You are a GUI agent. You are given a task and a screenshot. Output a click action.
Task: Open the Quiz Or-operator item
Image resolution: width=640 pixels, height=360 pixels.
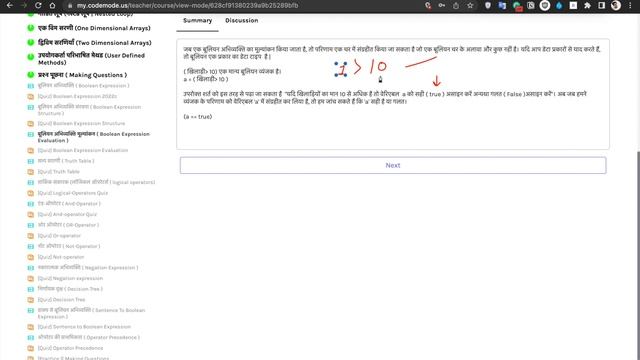(59, 236)
